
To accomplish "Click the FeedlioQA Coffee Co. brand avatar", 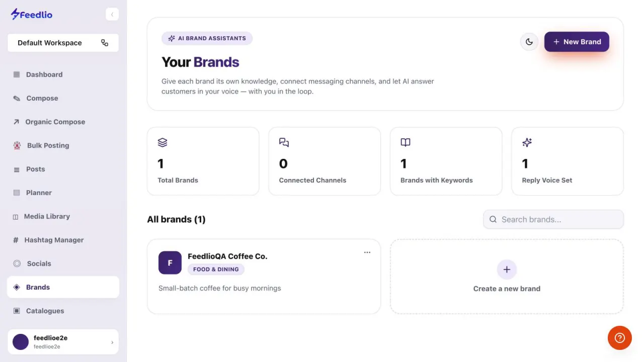I will [x=170, y=262].
